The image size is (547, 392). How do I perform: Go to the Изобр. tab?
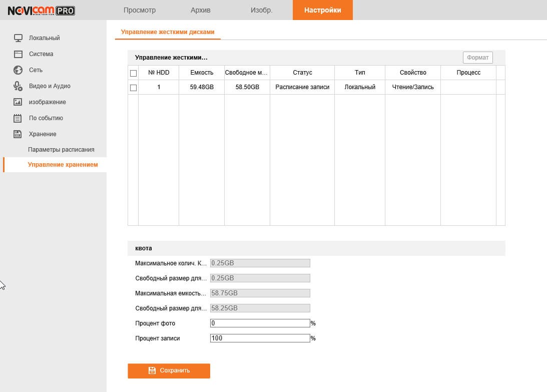tap(261, 10)
